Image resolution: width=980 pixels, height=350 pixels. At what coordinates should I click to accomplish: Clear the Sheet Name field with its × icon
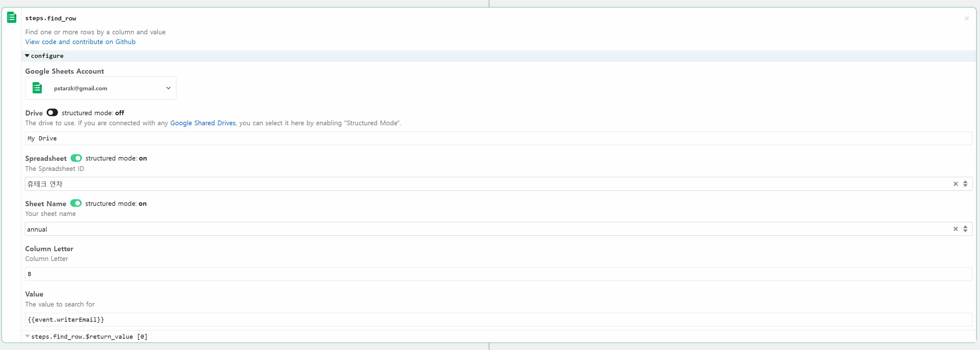[956, 229]
